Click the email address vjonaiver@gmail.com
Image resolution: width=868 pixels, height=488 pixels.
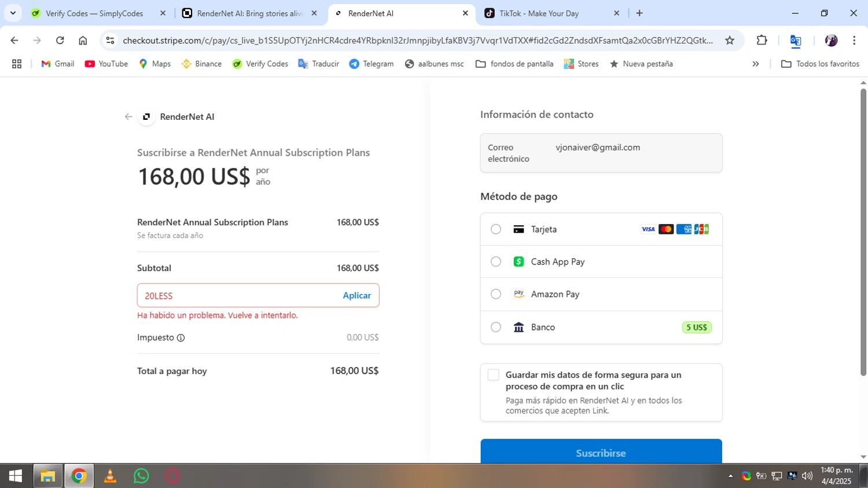[598, 148]
